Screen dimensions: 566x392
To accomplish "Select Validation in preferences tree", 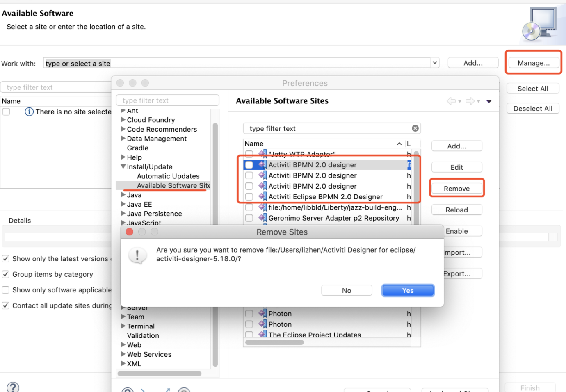I will click(143, 335).
